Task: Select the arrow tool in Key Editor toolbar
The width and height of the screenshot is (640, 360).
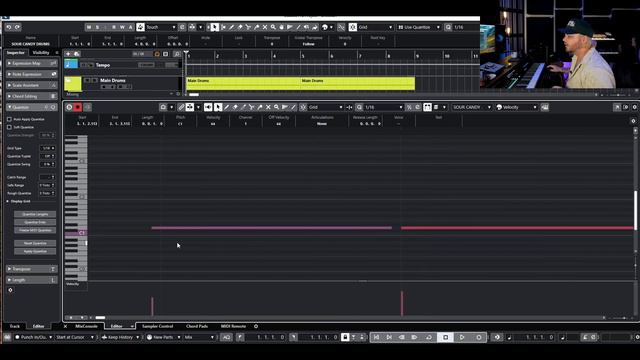Action: pyautogui.click(x=218, y=107)
